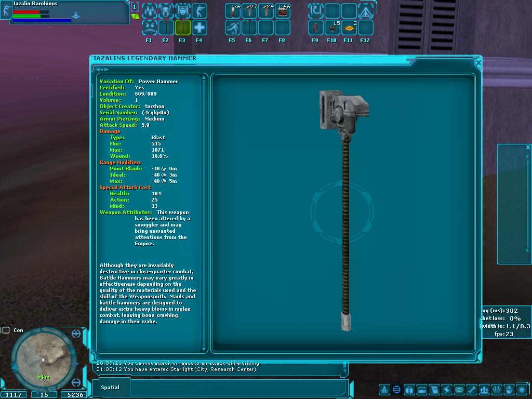Equip the hammer in the lower F2 slot
The width and height of the screenshot is (532, 399).
166,28
